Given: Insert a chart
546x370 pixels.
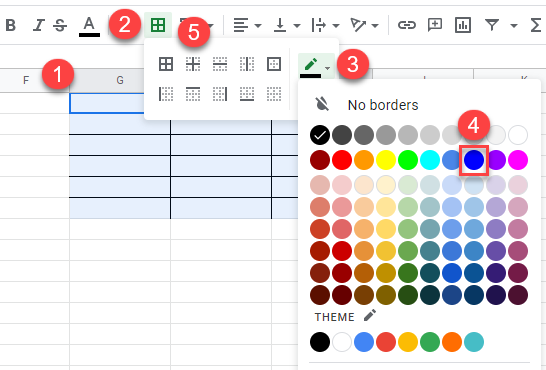Looking at the screenshot, I should click(463, 25).
